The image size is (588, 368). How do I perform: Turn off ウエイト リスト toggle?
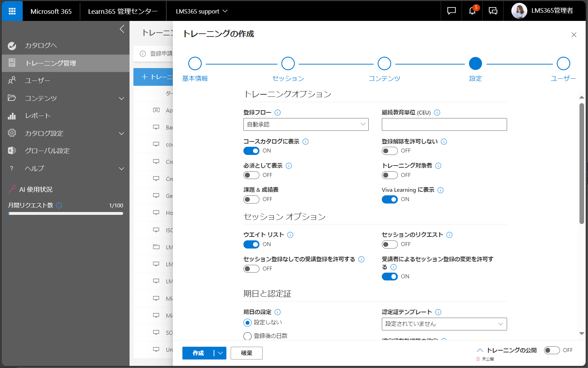tap(251, 244)
